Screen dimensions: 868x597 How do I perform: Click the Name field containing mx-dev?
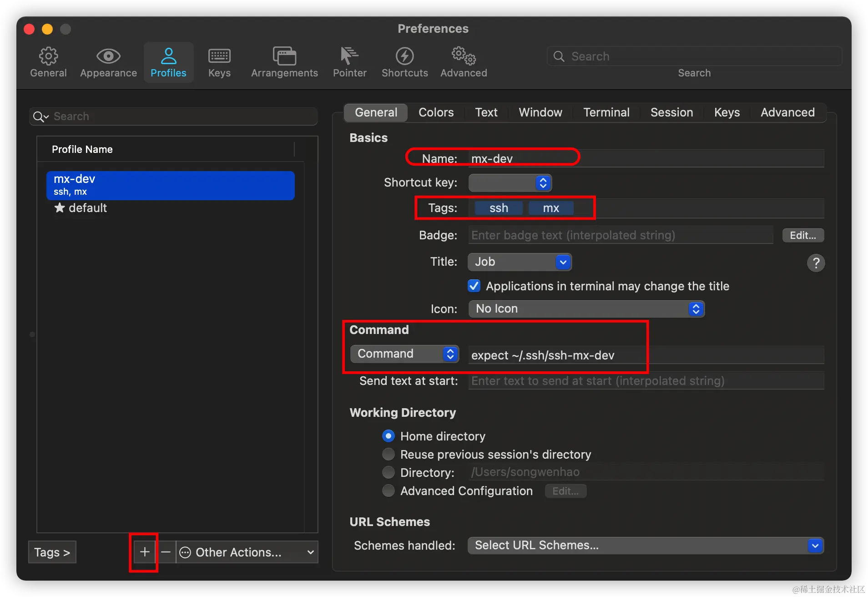[x=646, y=158]
